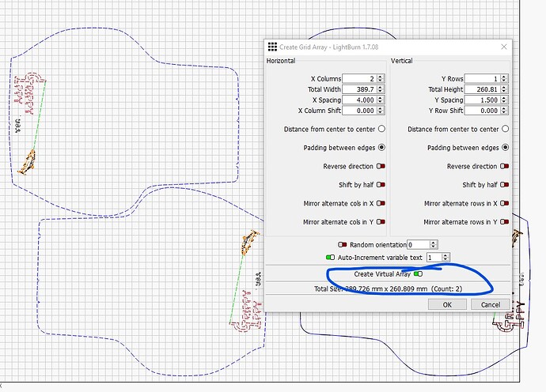The image size is (546, 392).
Task: Select the orange fish graphic in lower-left shape
Action: pos(250,242)
